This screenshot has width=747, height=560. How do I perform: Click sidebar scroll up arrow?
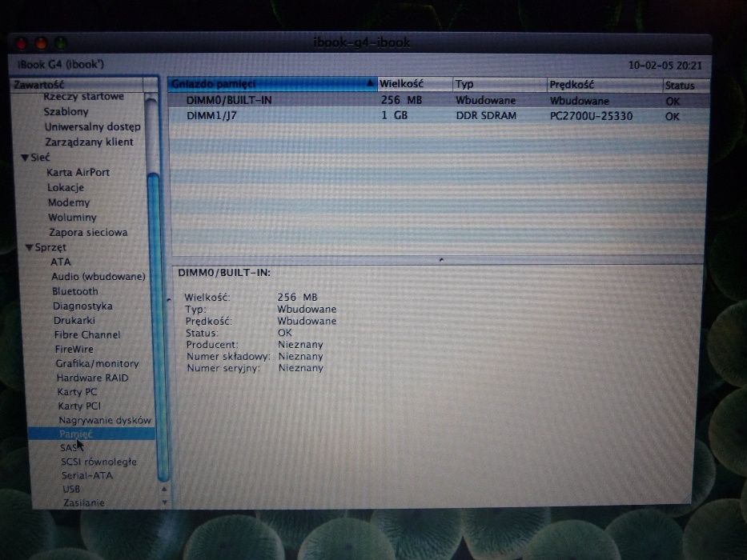(x=164, y=489)
